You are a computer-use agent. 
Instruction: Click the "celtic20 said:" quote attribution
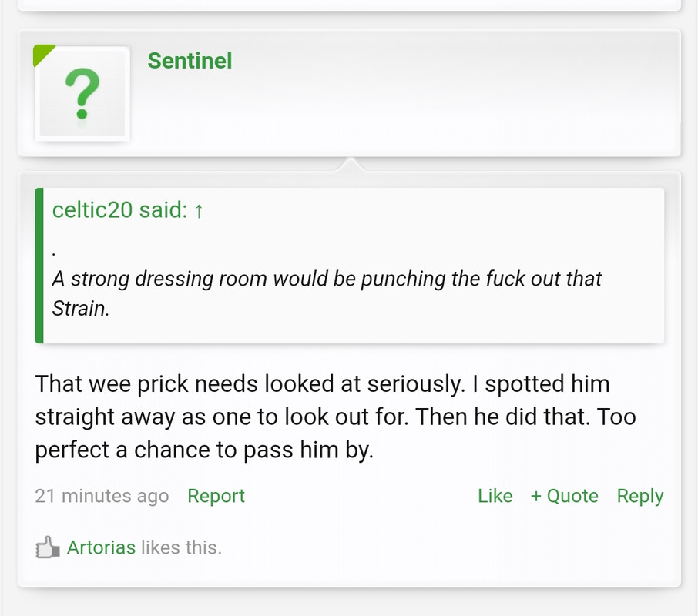[119, 210]
